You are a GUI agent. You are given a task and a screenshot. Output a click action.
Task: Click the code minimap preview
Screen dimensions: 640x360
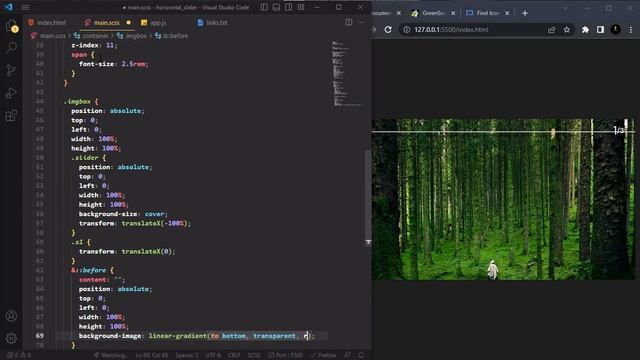pyautogui.click(x=347, y=73)
